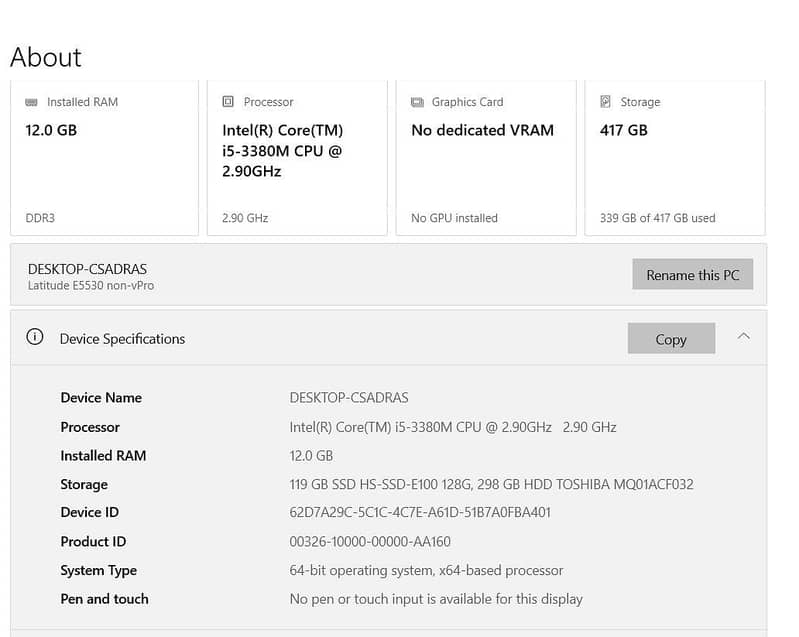Copy the device specifications
This screenshot has width=799, height=637.
coord(671,338)
